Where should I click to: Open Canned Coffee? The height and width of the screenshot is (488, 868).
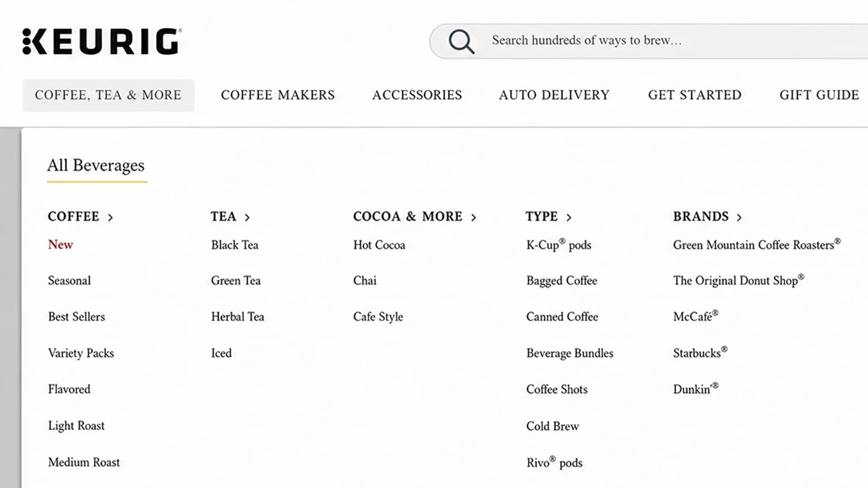pyautogui.click(x=562, y=317)
